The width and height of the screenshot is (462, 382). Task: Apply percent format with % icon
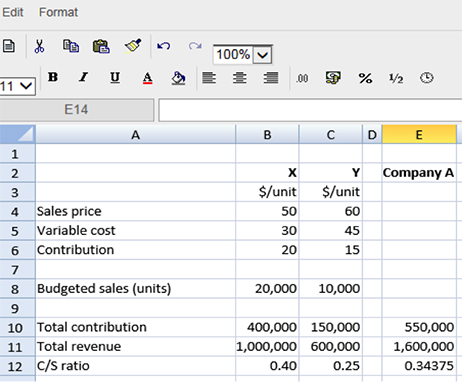pos(365,79)
